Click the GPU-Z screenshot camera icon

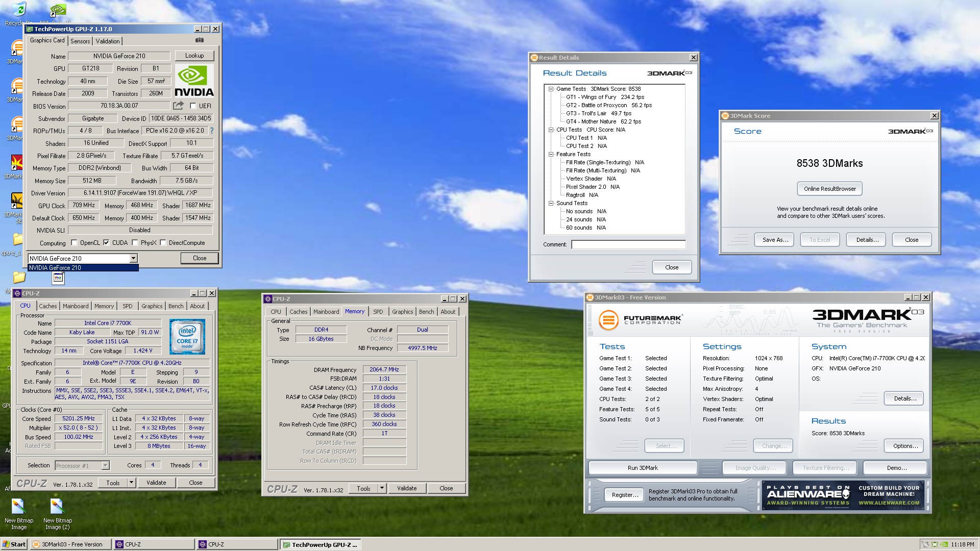tap(200, 40)
